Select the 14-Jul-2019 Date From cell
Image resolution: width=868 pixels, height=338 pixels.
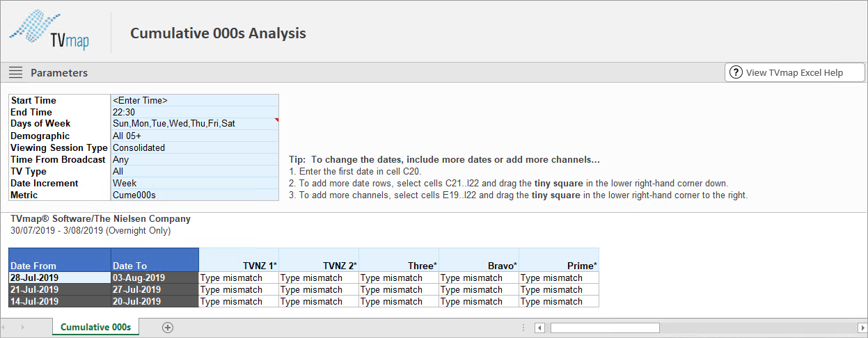(x=60, y=301)
